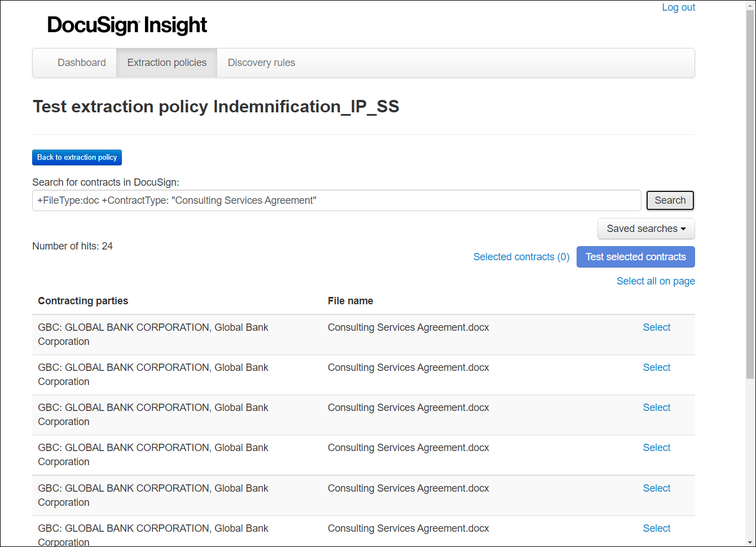Click the DocuSign Insight logo
Viewport: 756px width, 547px height.
click(126, 24)
